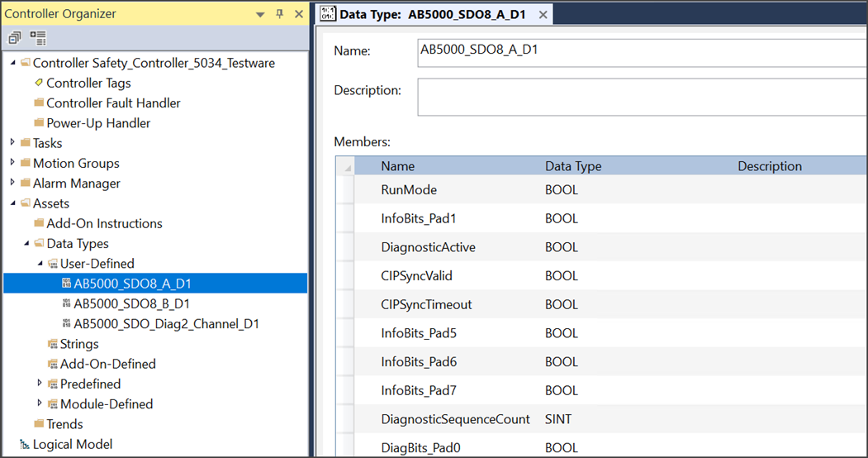
Task: Open the Add-On Instructions folder
Action: (x=104, y=223)
